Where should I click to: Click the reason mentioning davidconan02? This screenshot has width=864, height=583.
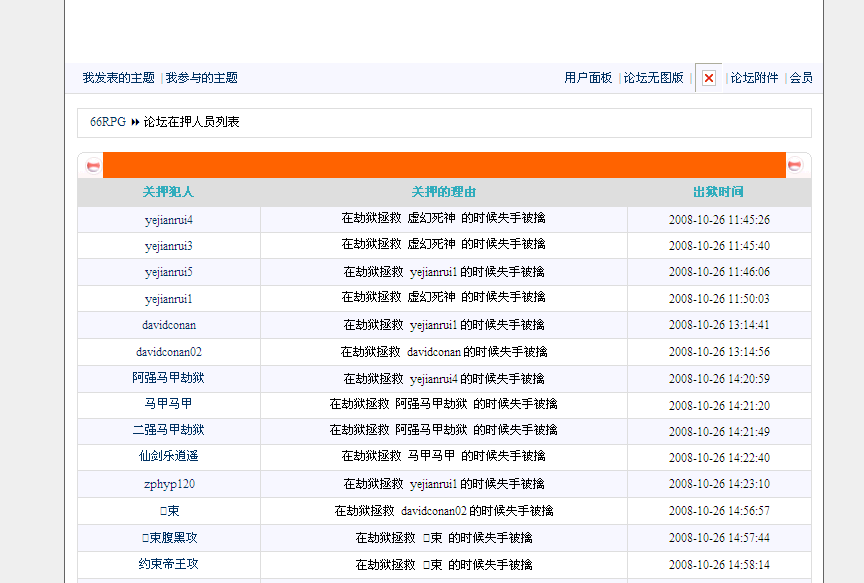[x=444, y=511]
